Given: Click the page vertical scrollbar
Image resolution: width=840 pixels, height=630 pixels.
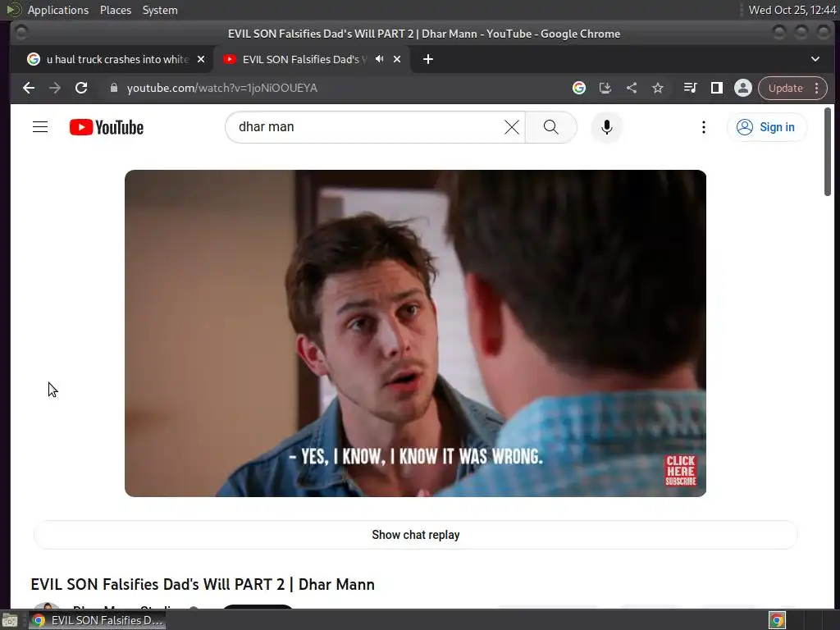Looking at the screenshot, I should [x=827, y=152].
